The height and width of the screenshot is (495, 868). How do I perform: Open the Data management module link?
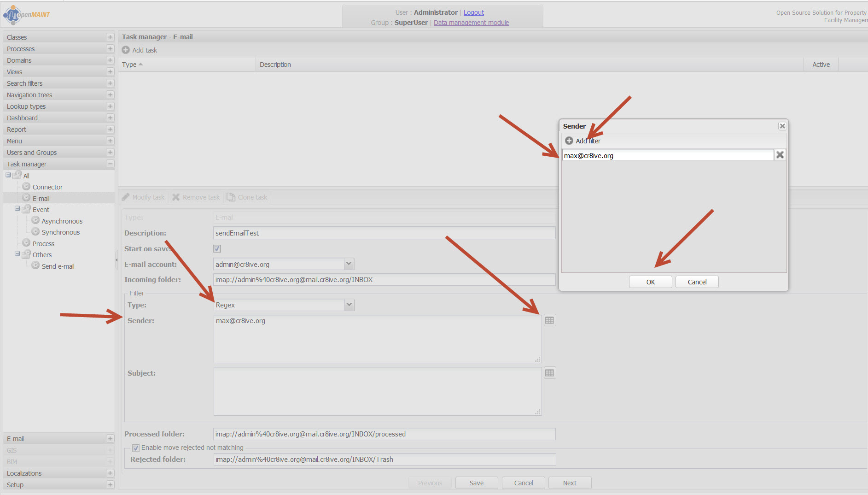pos(471,23)
